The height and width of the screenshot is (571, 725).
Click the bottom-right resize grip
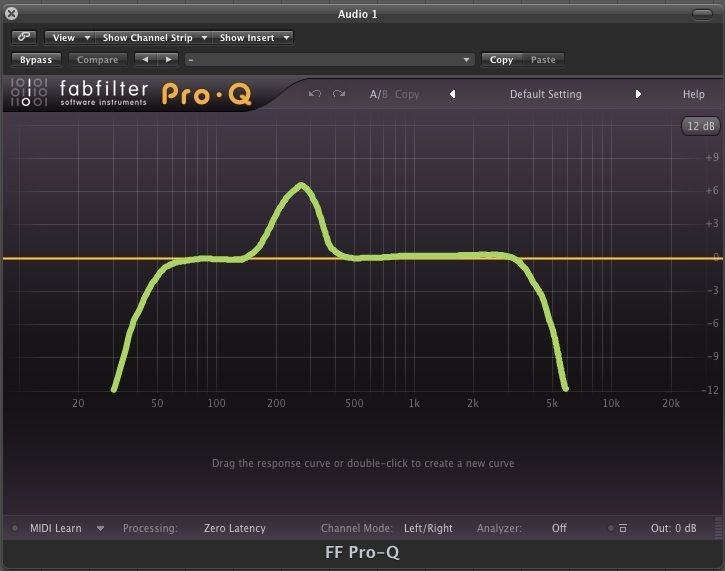[x=718, y=528]
